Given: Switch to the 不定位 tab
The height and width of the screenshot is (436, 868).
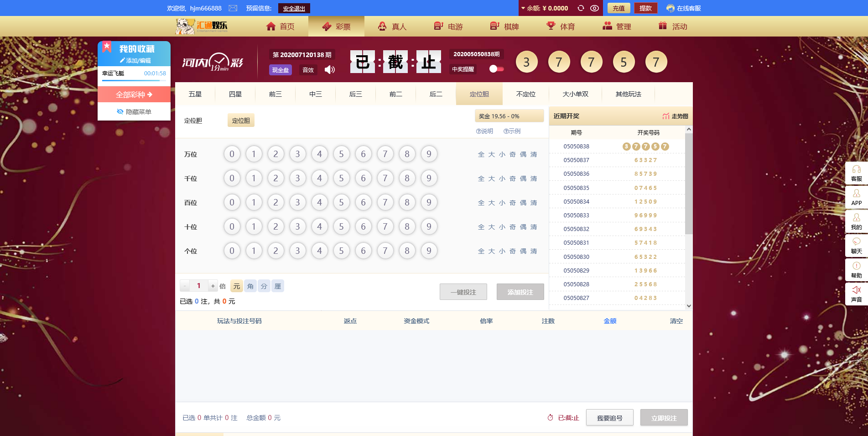Looking at the screenshot, I should pos(525,94).
